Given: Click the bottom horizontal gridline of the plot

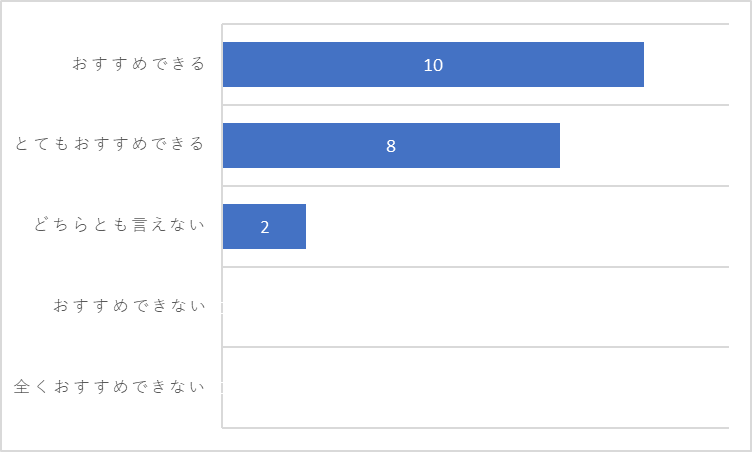Looking at the screenshot, I should tap(475, 428).
